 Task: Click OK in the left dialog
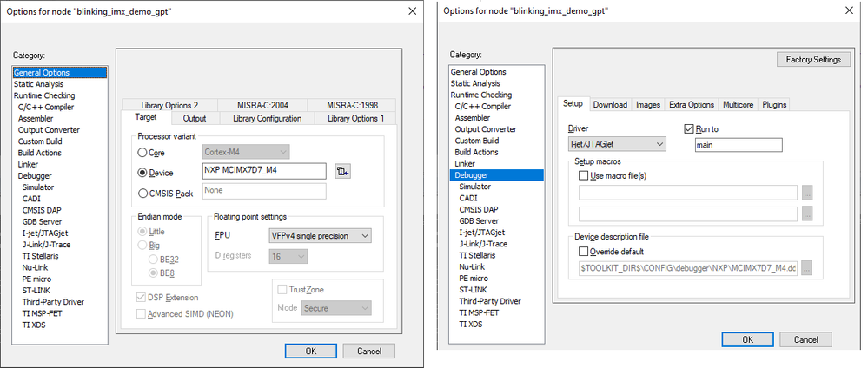coord(310,351)
